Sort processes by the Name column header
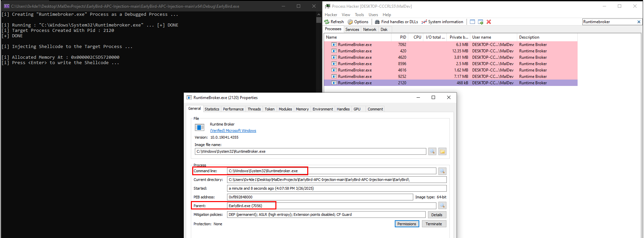Viewport: 644px width, 238px height. [358, 37]
